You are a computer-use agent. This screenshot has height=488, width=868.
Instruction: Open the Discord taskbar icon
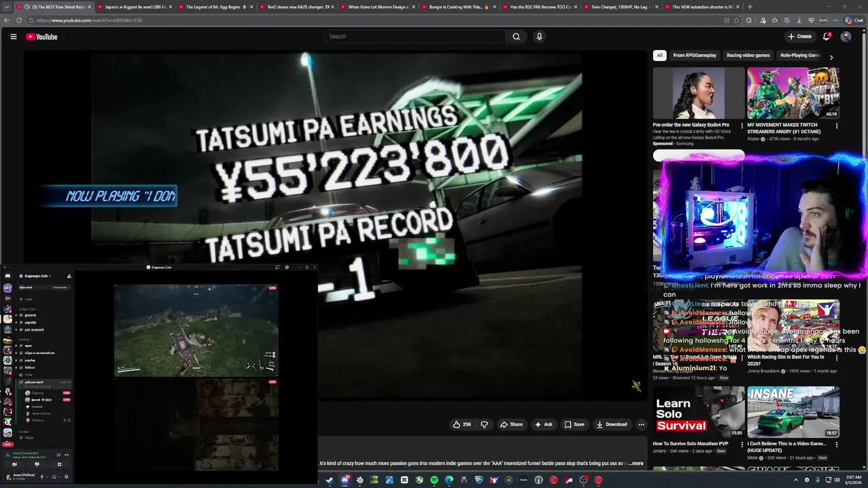(344, 480)
